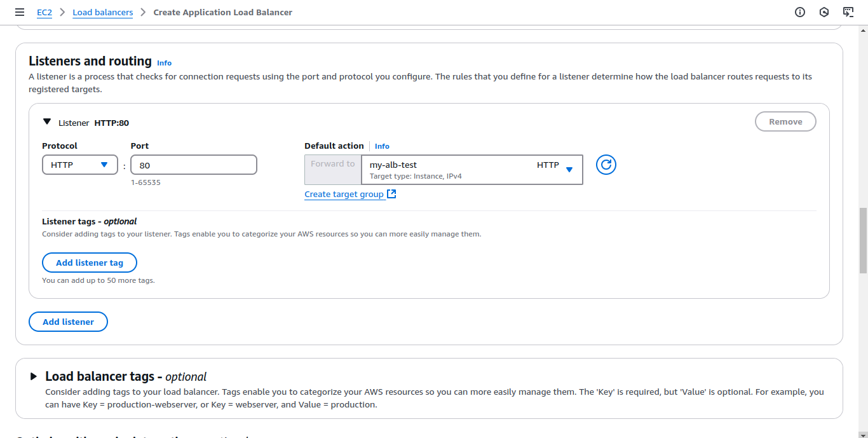Refresh the target group list

(x=606, y=165)
